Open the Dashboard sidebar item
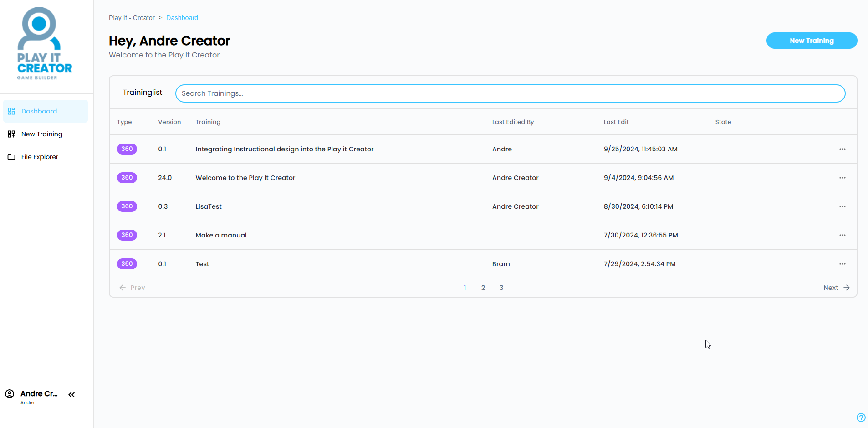 [39, 111]
